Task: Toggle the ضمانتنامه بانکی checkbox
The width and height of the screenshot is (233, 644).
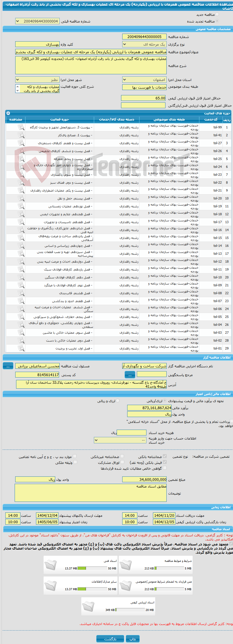Action: coord(165,456)
